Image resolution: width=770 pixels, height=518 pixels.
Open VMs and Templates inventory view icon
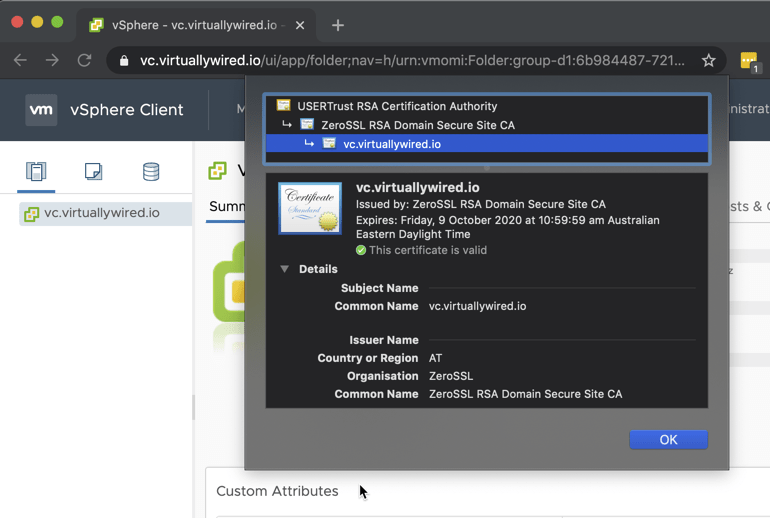pos(93,171)
